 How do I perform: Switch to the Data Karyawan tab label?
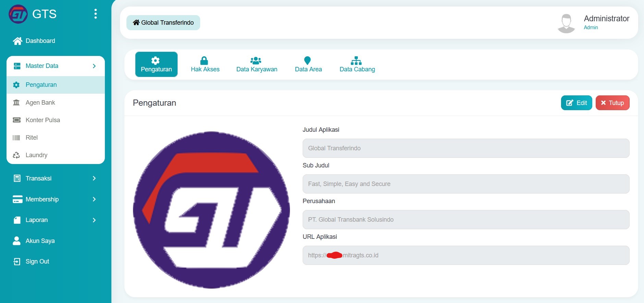point(257,69)
